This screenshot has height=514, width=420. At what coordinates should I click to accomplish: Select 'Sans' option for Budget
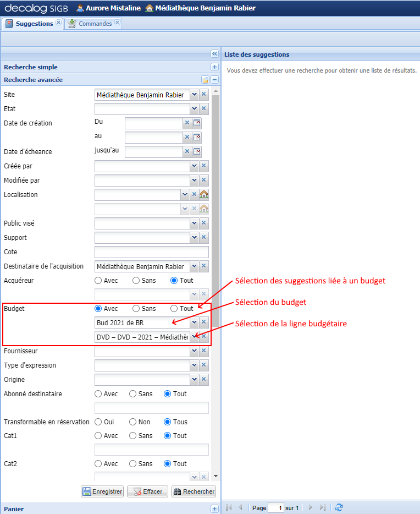point(136,309)
